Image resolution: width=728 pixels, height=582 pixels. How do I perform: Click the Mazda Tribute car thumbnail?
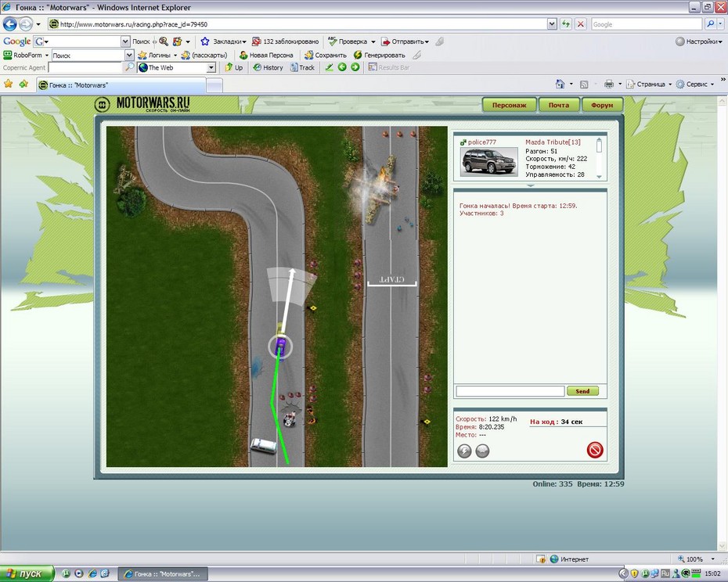click(488, 161)
